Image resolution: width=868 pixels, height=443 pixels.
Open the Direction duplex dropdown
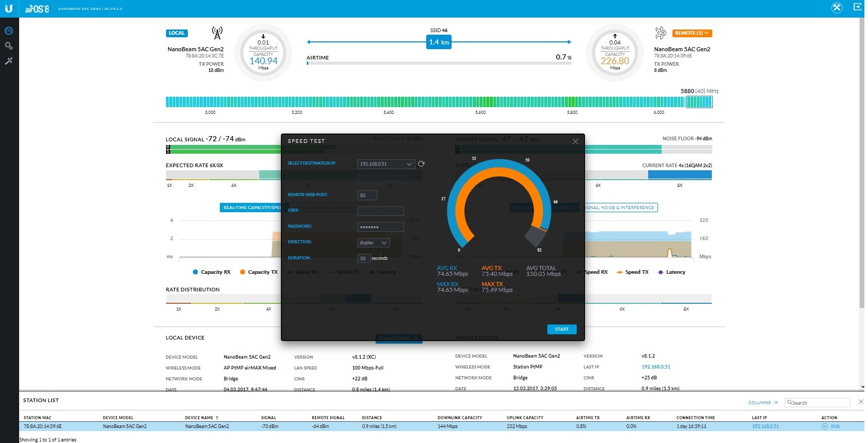coord(373,243)
